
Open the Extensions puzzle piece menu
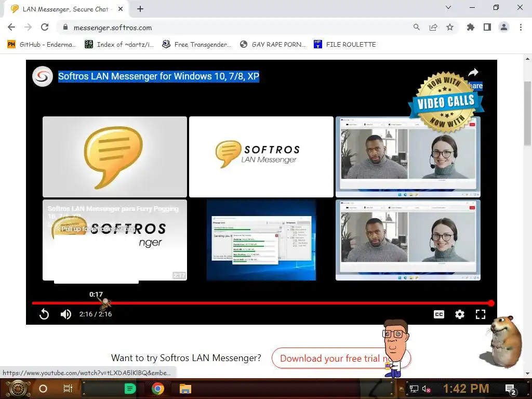(471, 28)
